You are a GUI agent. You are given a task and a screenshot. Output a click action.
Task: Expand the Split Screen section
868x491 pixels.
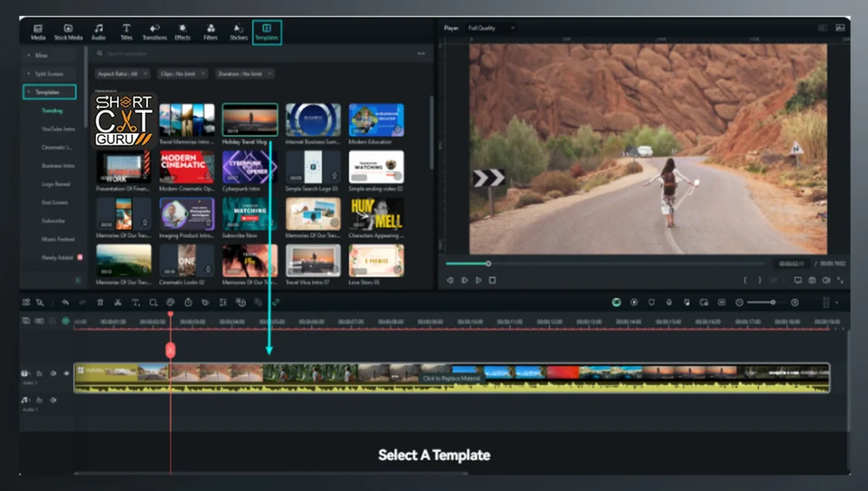(49, 74)
